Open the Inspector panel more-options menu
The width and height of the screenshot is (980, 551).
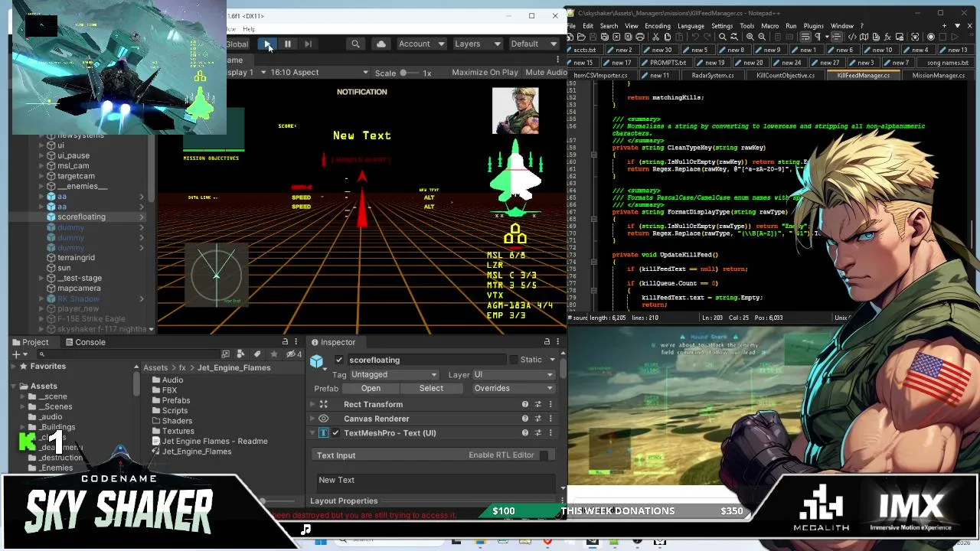(558, 342)
